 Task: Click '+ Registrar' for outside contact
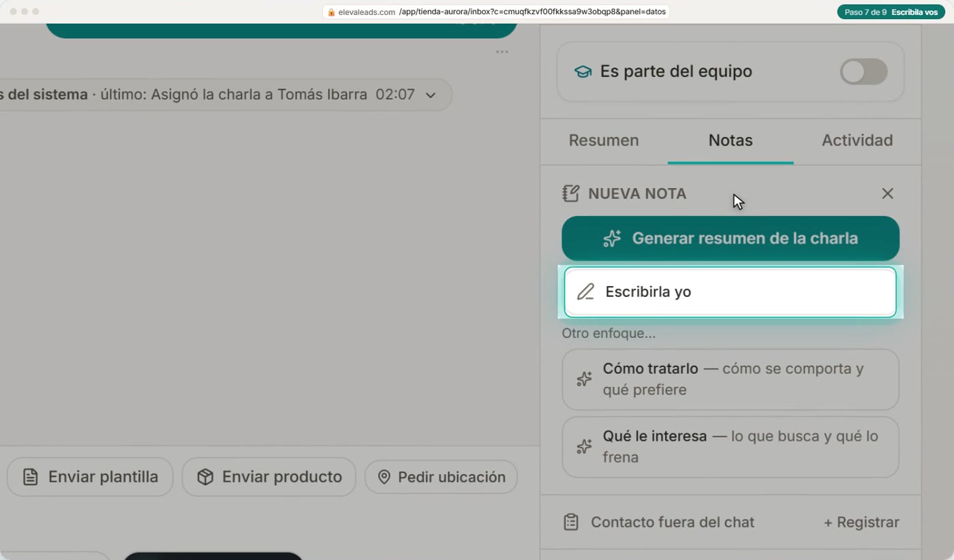click(861, 523)
